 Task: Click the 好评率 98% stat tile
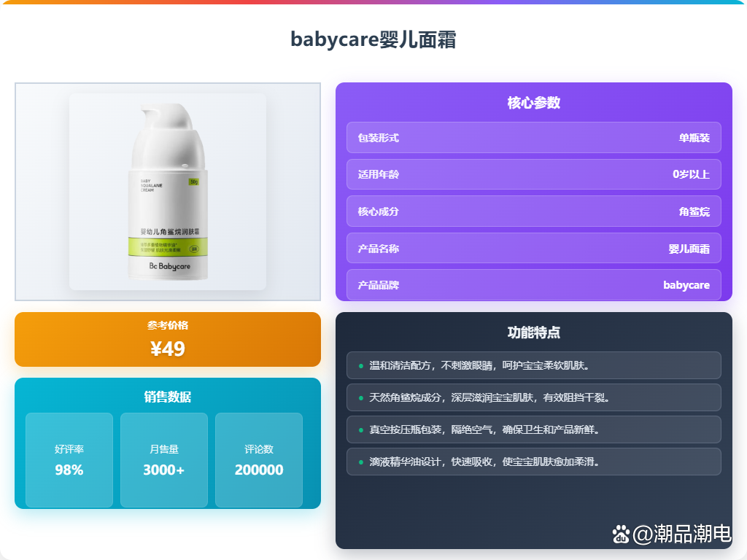69,460
